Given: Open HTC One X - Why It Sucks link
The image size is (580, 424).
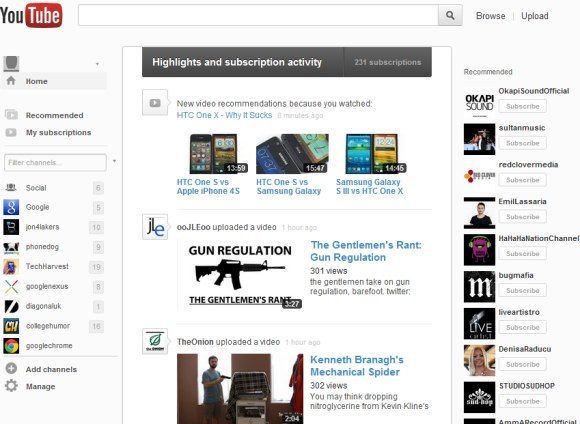Looking at the screenshot, I should 224,115.
